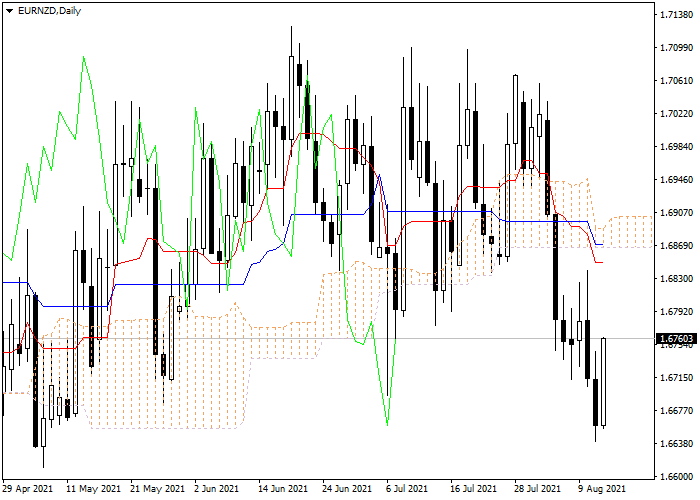Click the lowest green Chikou line trough in July
This screenshot has width=700, height=500.
click(x=387, y=425)
